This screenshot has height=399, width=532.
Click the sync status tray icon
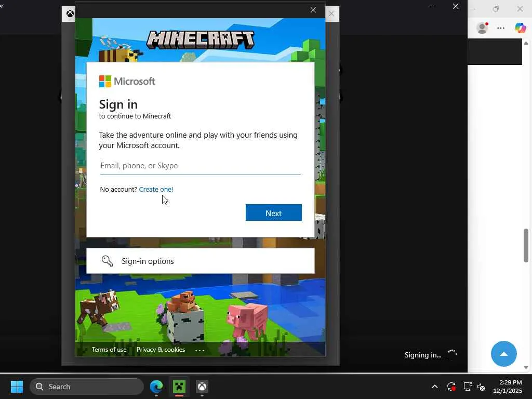451,387
